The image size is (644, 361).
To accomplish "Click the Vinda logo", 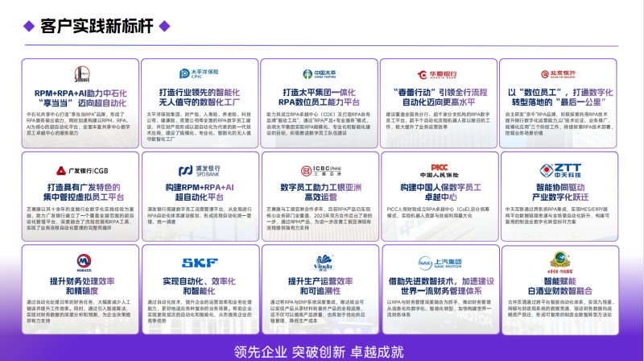I will [323, 263].
